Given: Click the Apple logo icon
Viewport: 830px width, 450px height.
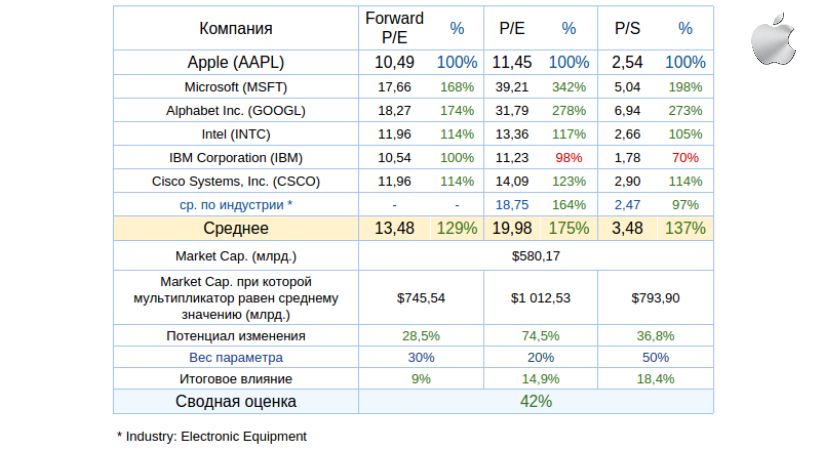Looking at the screenshot, I should click(774, 37).
